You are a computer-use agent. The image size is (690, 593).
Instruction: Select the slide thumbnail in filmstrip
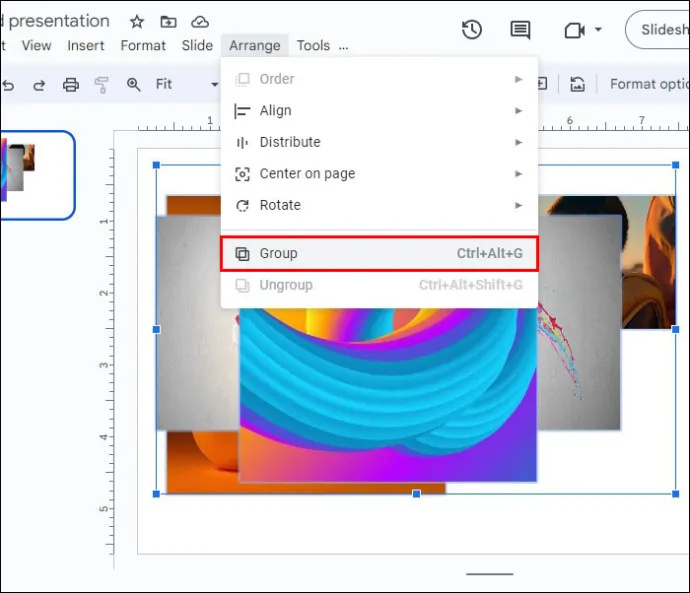pyautogui.click(x=37, y=175)
